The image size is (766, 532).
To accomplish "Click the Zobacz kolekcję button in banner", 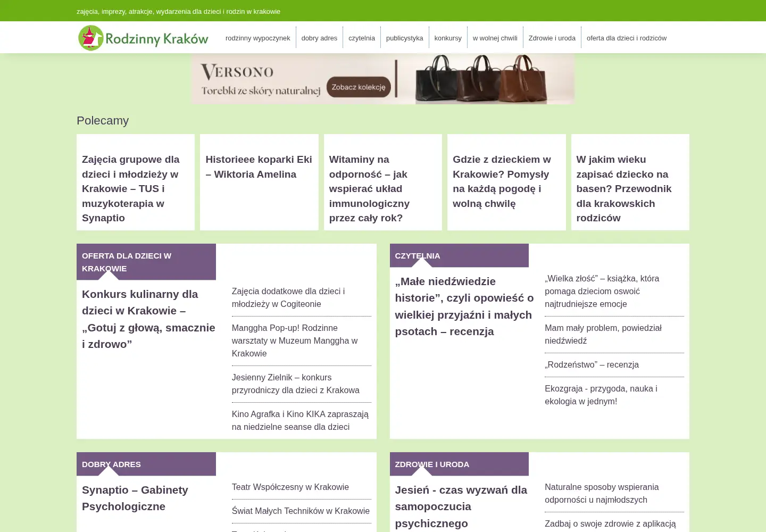I will (x=359, y=87).
